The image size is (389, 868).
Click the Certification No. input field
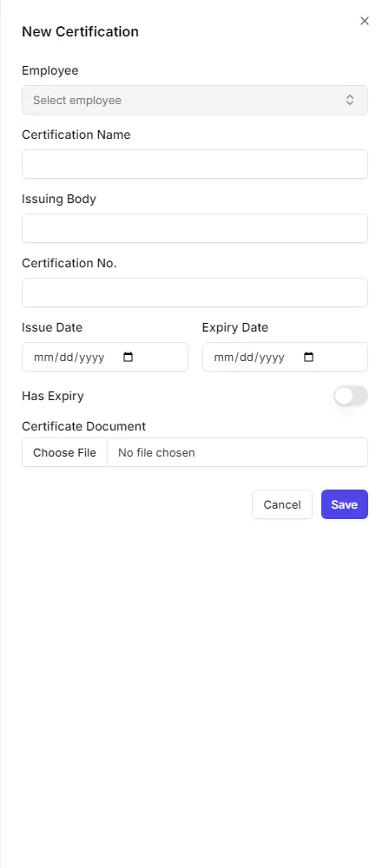pyautogui.click(x=194, y=293)
